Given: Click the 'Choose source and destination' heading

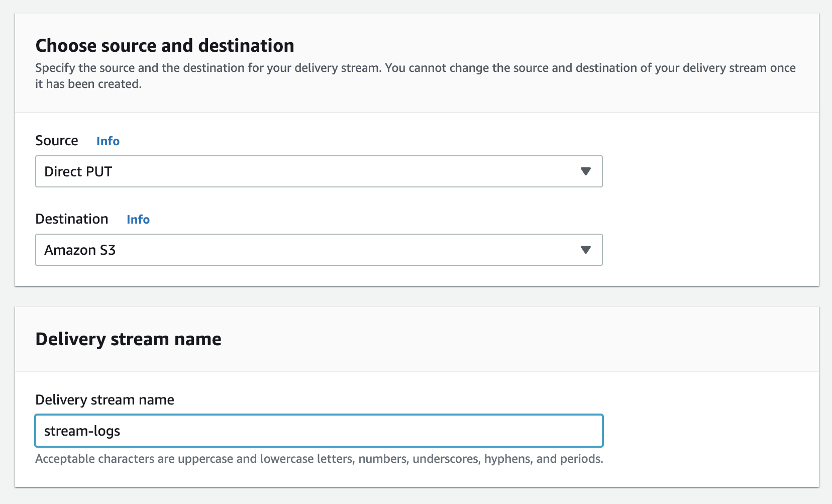Looking at the screenshot, I should [165, 46].
